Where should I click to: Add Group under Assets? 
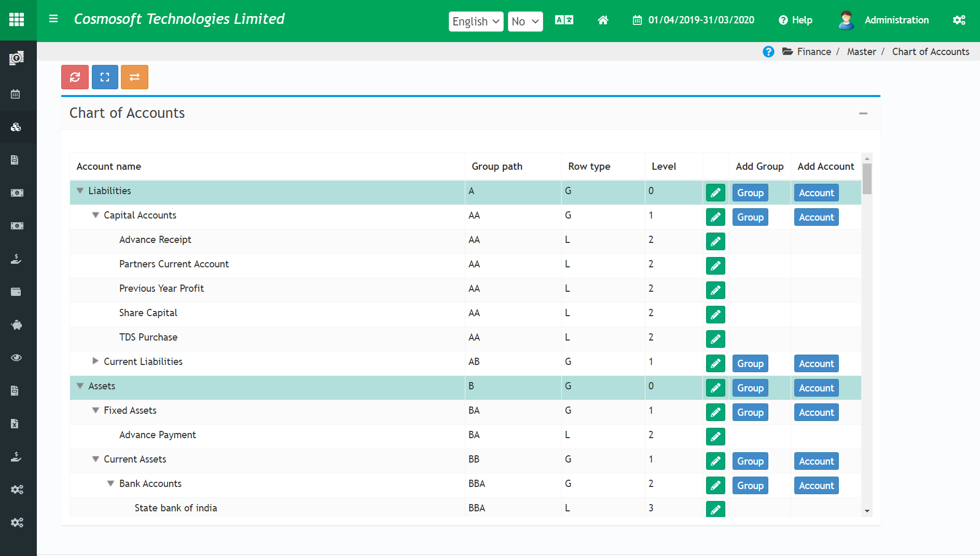pyautogui.click(x=750, y=388)
